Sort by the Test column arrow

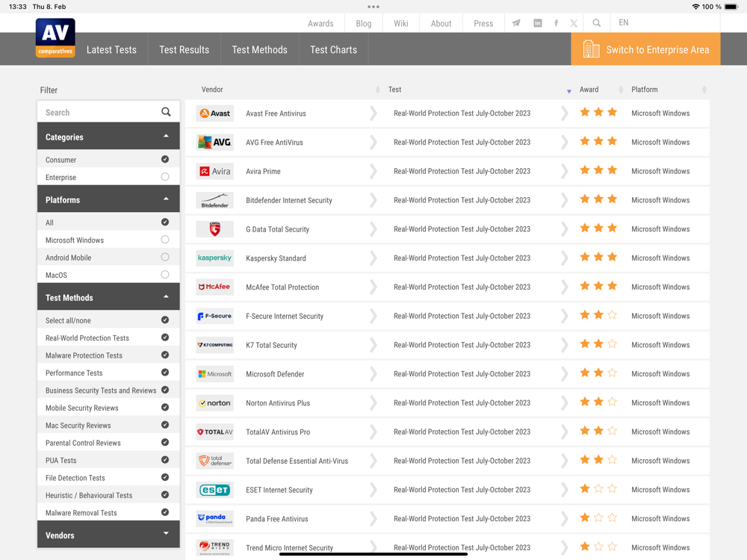coord(568,91)
